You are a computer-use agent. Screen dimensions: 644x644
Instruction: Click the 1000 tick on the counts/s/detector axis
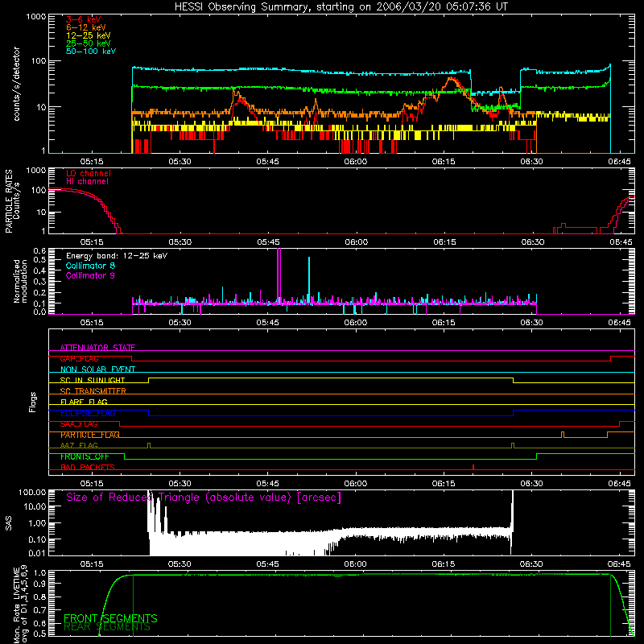coord(35,17)
